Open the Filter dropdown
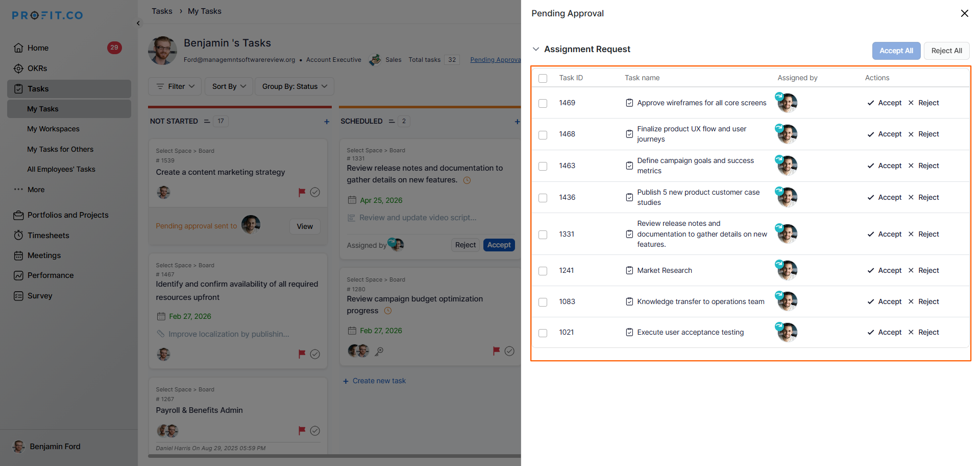 (175, 86)
